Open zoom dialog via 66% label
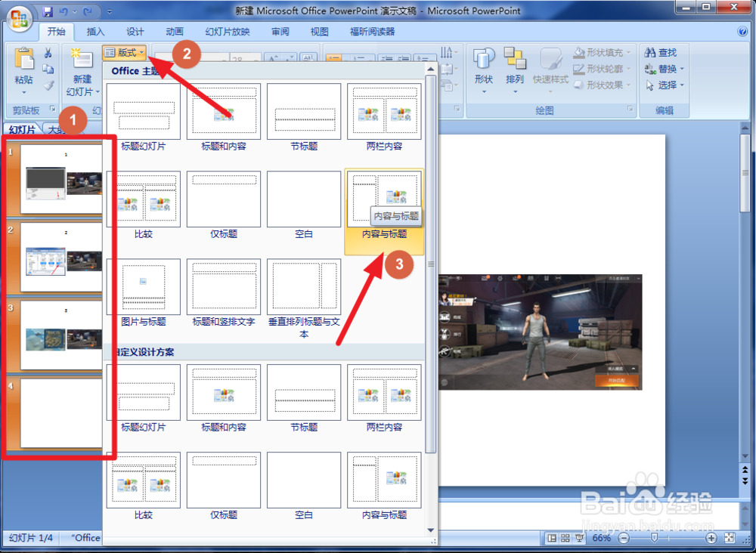Screen dimensions: 756x553 [x=601, y=538]
